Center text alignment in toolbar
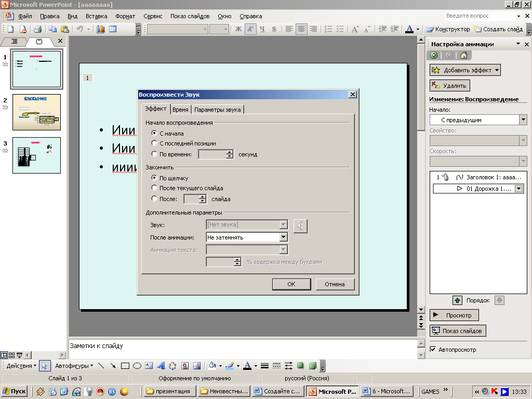Screen dimensions: 532x399 (301, 29)
